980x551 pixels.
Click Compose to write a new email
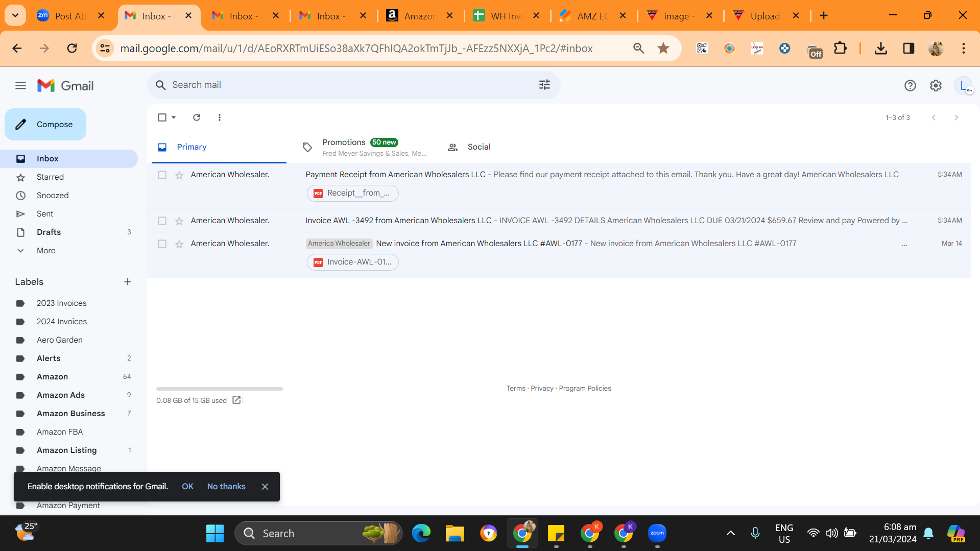[45, 124]
